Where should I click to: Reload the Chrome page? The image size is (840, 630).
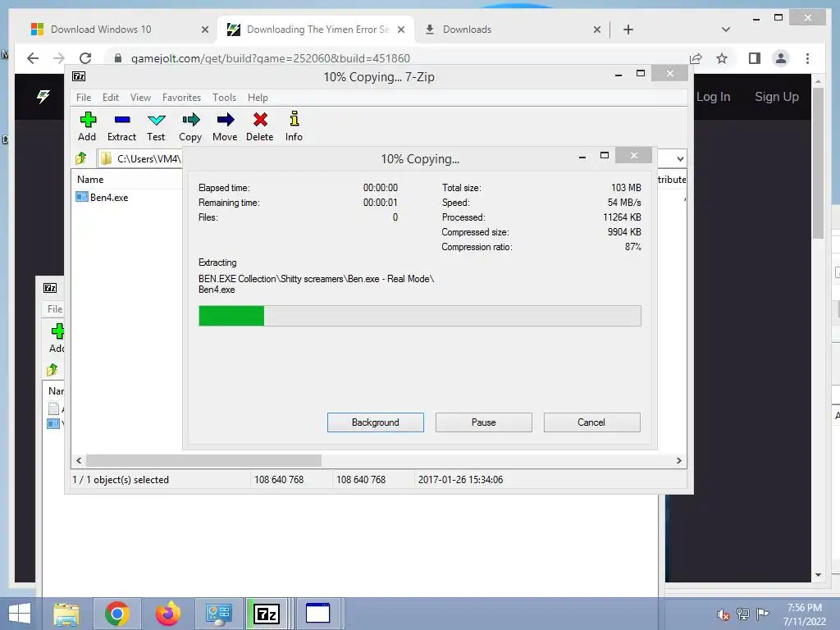coord(85,58)
